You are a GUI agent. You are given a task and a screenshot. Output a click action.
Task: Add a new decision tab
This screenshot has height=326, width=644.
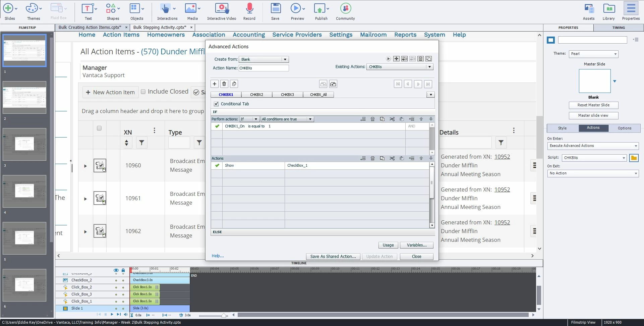click(x=215, y=84)
